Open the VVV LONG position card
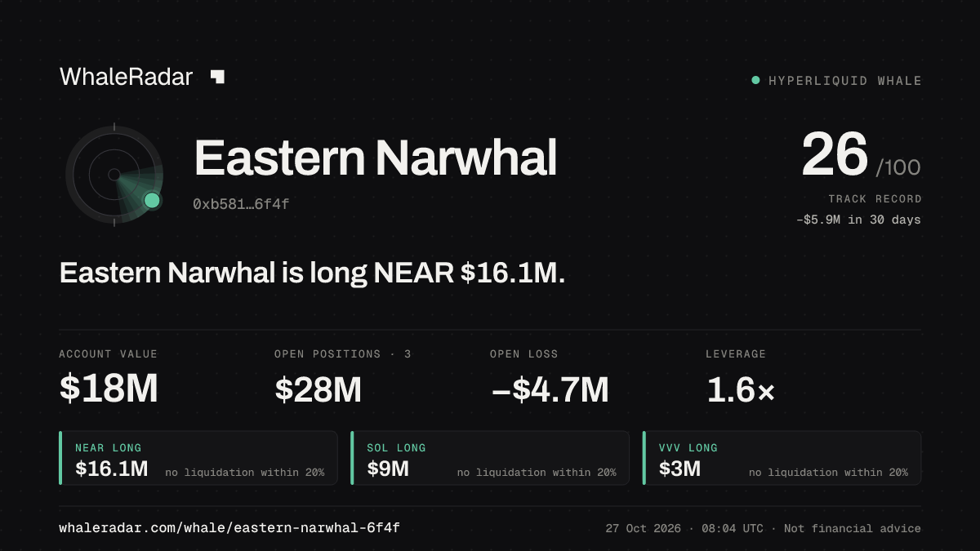This screenshot has width=980, height=551. pyautogui.click(x=782, y=458)
